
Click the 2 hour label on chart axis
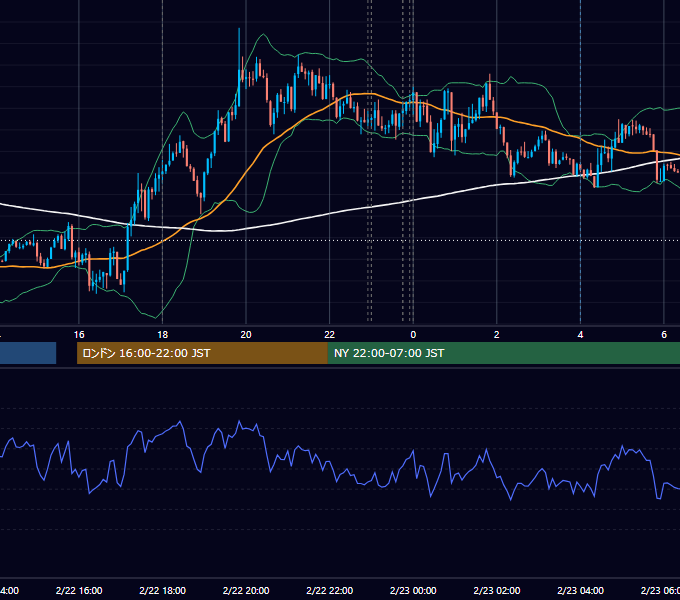point(497,335)
